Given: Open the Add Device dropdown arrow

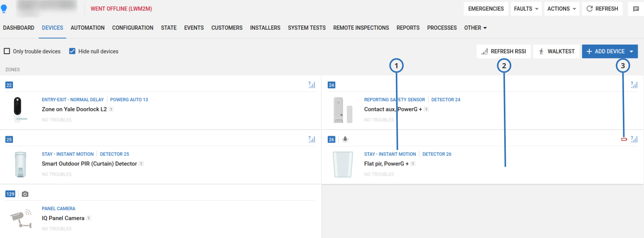Looking at the screenshot, I should coord(631,51).
